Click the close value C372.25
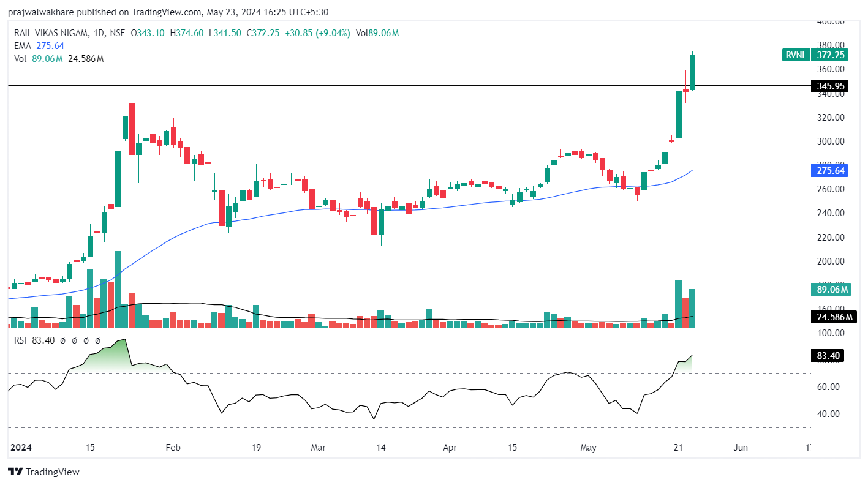 click(x=263, y=33)
